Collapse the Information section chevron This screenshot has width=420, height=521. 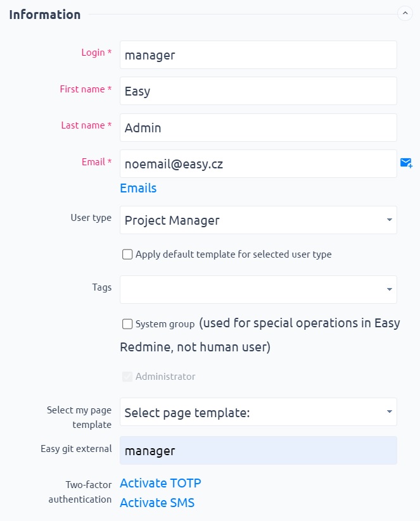[x=405, y=13]
